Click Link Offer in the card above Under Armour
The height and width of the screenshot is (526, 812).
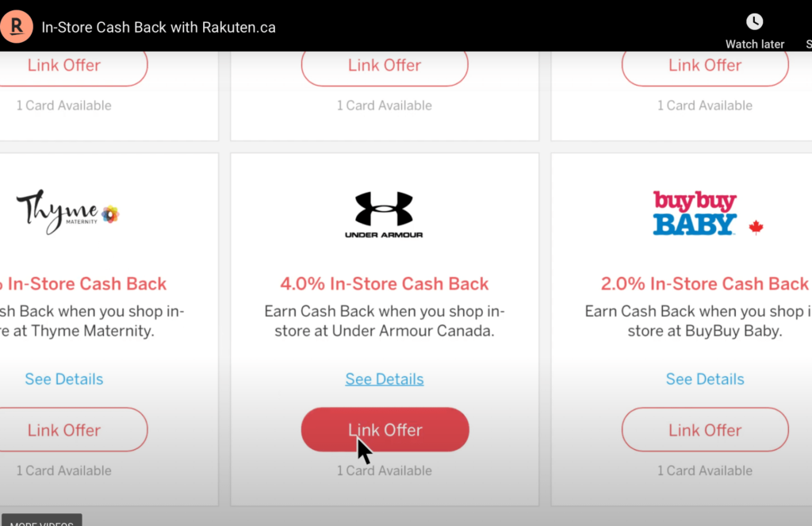click(x=385, y=66)
